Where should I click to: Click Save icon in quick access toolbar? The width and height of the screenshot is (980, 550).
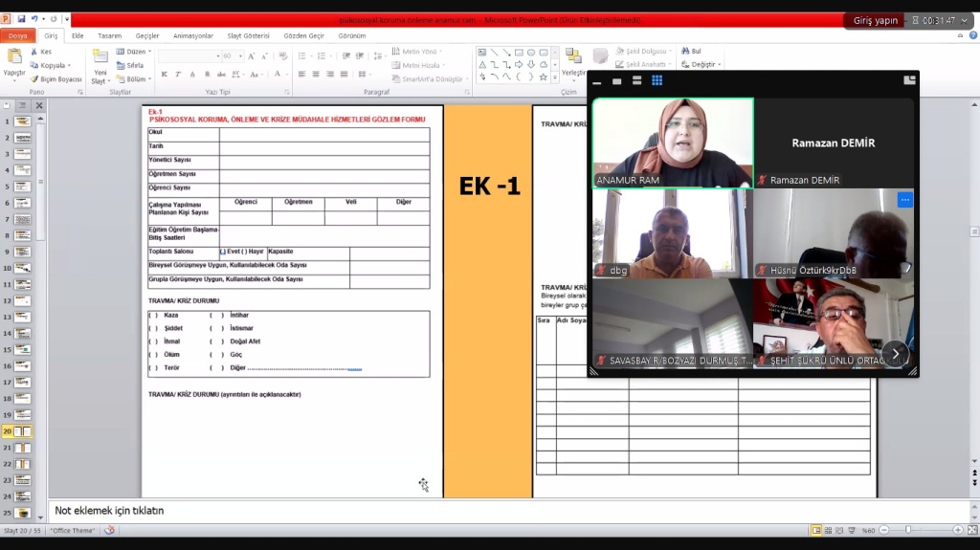coord(20,19)
